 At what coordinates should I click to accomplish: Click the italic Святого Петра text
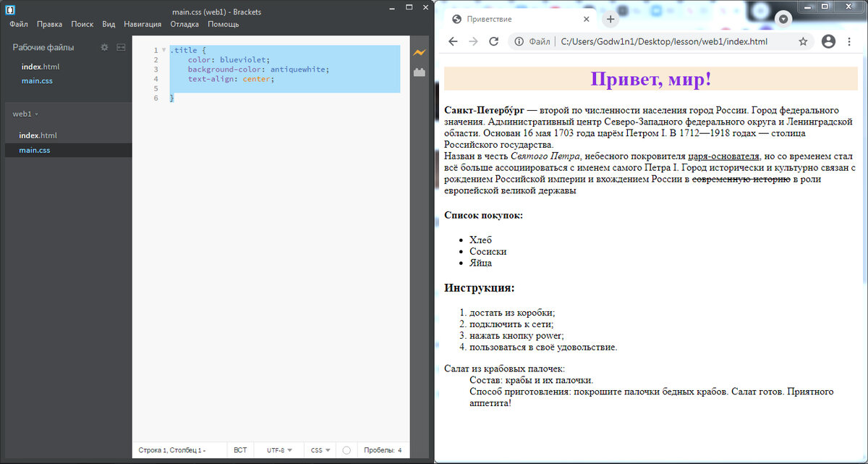pos(545,156)
